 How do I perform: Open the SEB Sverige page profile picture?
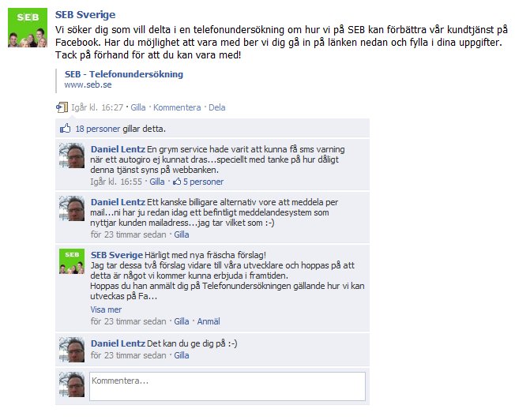[28, 28]
